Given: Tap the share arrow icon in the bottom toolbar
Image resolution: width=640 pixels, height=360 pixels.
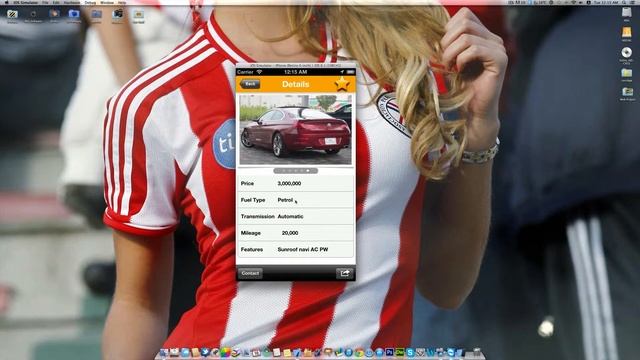Looking at the screenshot, I should (x=345, y=273).
